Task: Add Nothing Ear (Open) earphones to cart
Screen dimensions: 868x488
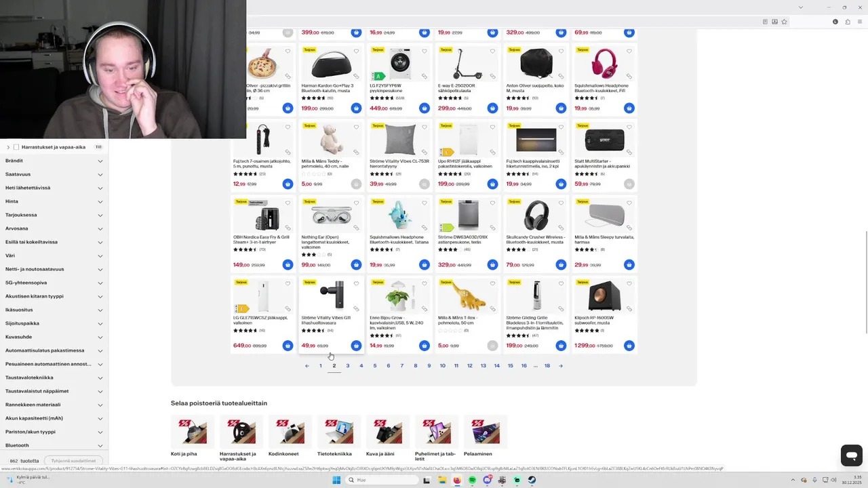Action: 356,265
